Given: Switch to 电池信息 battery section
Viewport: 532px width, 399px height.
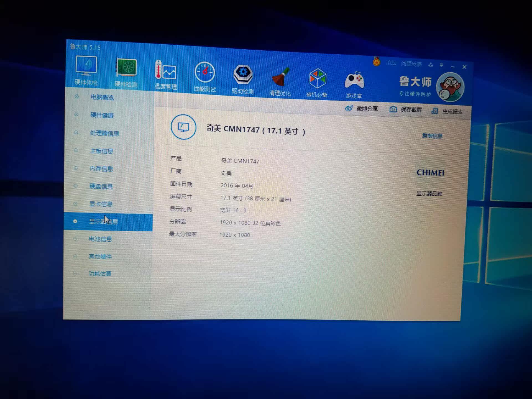Looking at the screenshot, I should (x=100, y=239).
